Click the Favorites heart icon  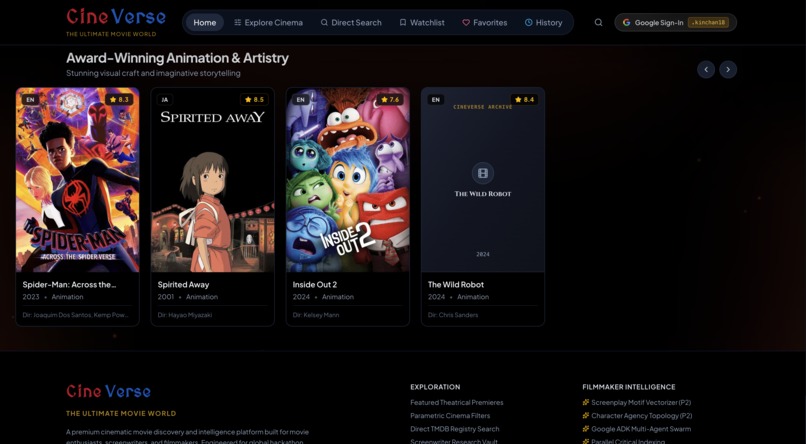pyautogui.click(x=466, y=23)
